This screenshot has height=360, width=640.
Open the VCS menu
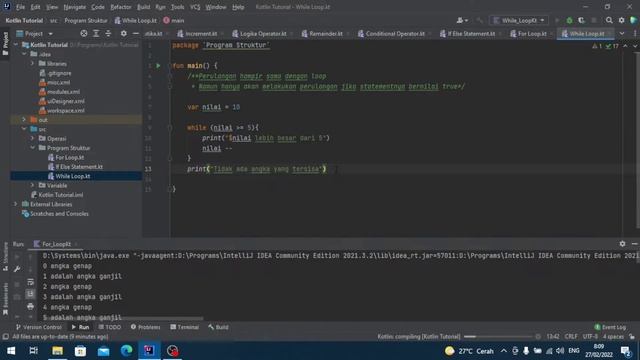click(x=195, y=7)
